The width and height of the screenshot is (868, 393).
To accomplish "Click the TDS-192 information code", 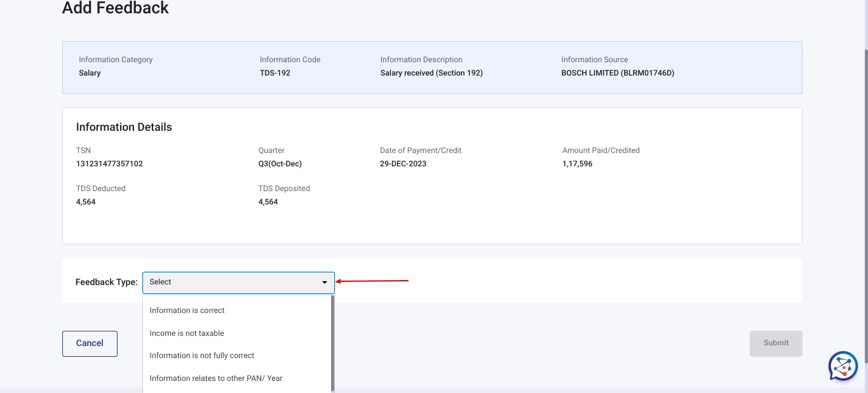I will (275, 73).
